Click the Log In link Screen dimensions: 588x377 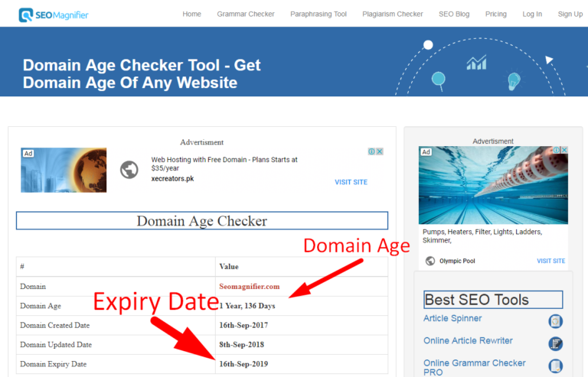532,14
